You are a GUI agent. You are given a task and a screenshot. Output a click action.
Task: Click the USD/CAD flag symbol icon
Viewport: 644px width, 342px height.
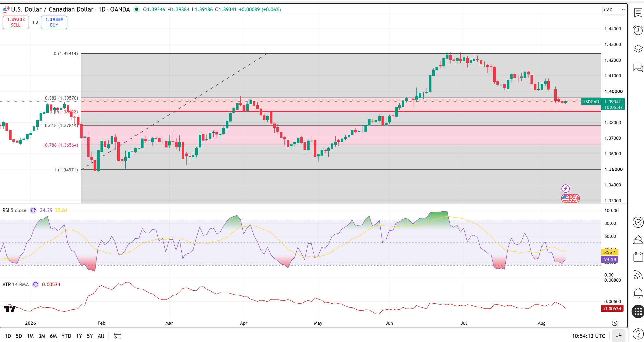tap(5, 10)
